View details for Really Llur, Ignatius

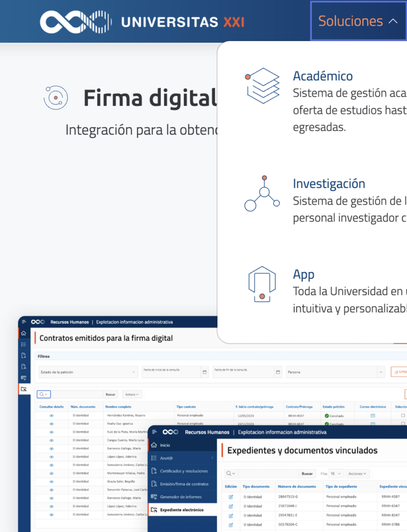51,424
